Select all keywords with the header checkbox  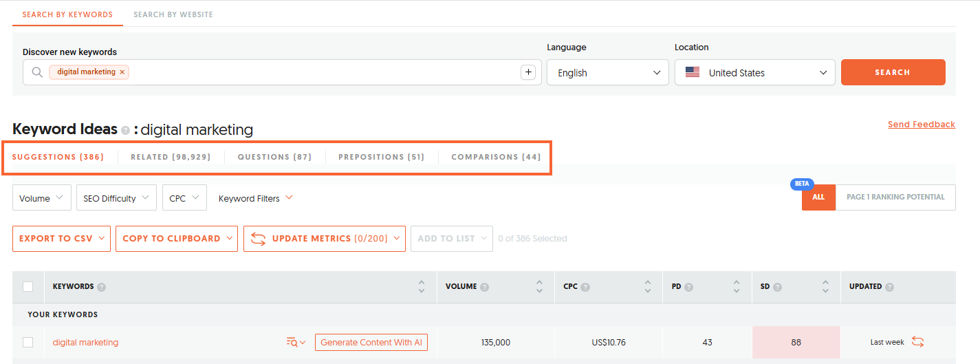28,287
